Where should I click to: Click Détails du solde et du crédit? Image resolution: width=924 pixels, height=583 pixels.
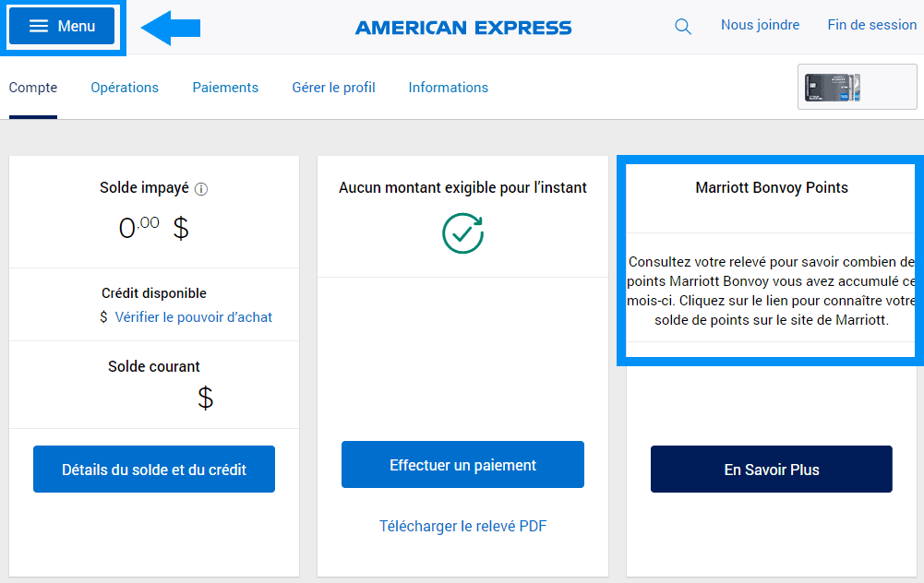153,469
